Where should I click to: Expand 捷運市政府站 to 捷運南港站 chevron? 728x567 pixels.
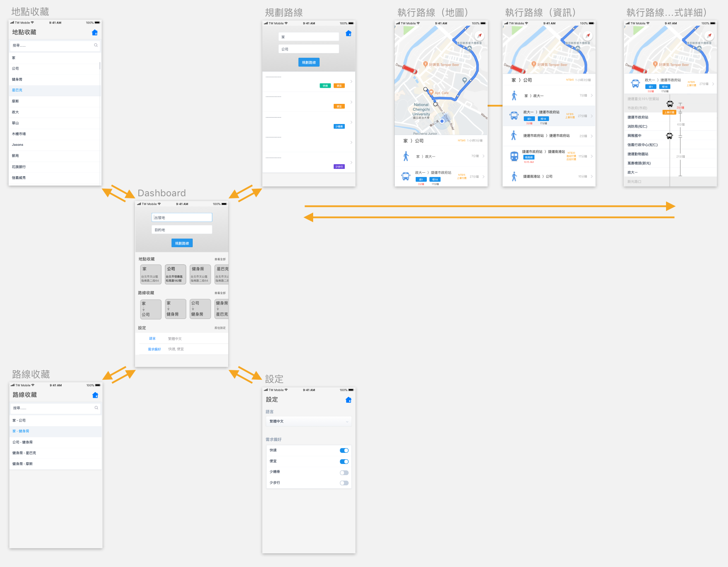click(x=592, y=157)
